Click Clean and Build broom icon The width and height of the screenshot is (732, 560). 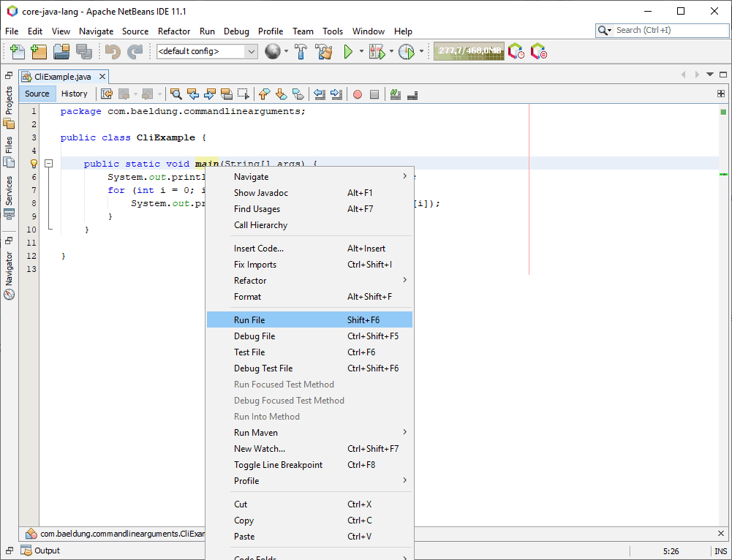coord(323,52)
